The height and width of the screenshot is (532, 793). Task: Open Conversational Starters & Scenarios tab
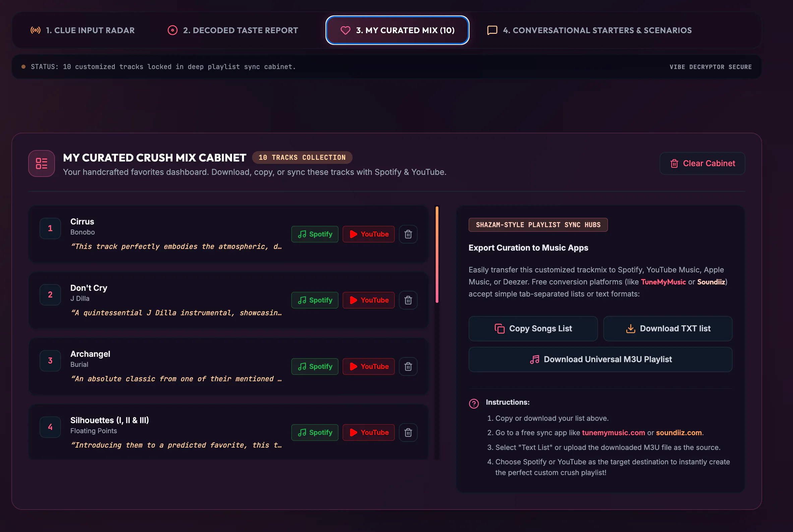589,30
